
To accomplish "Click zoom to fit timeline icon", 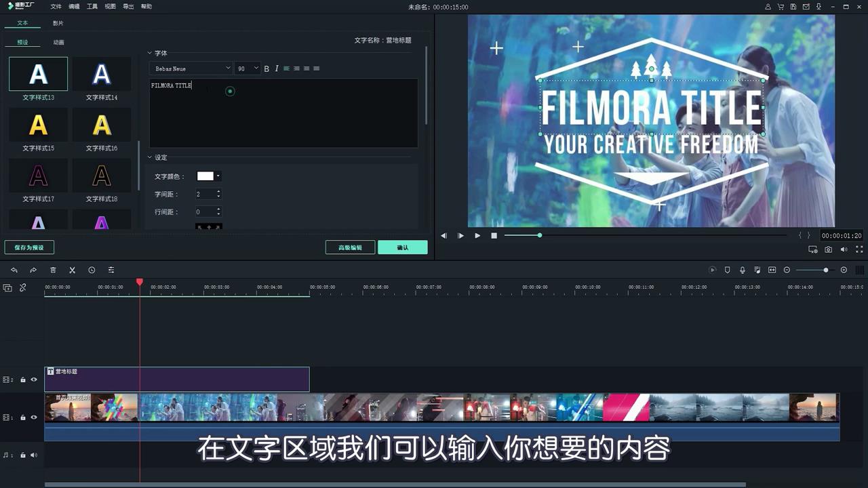I will click(x=772, y=270).
